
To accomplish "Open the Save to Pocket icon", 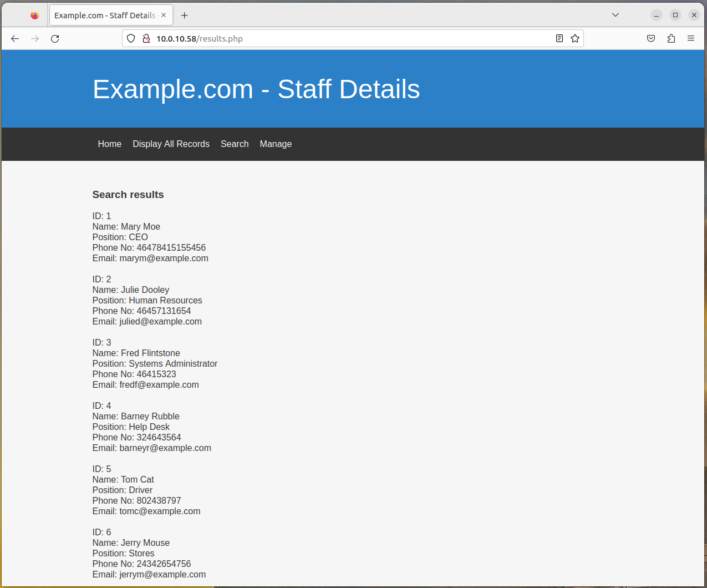I will (651, 38).
